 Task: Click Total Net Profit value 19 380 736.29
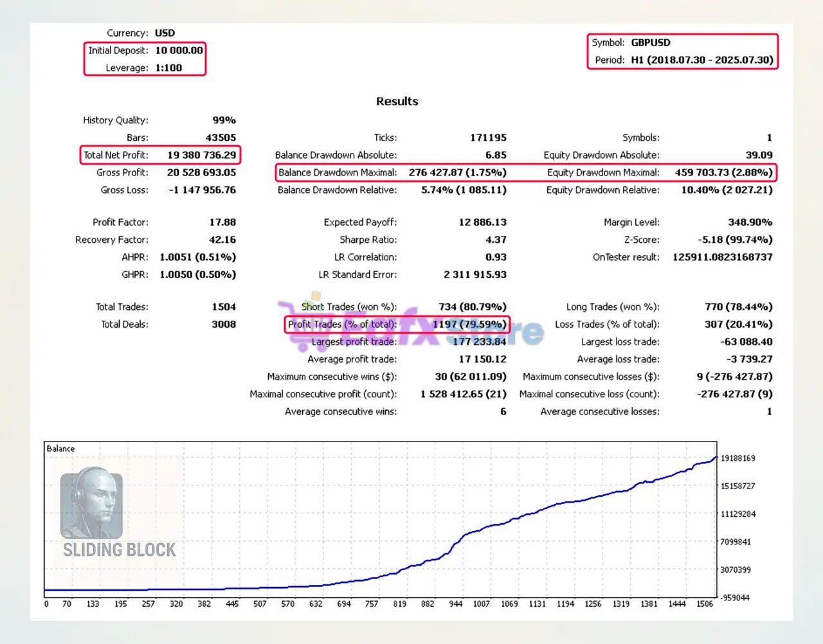(202, 155)
